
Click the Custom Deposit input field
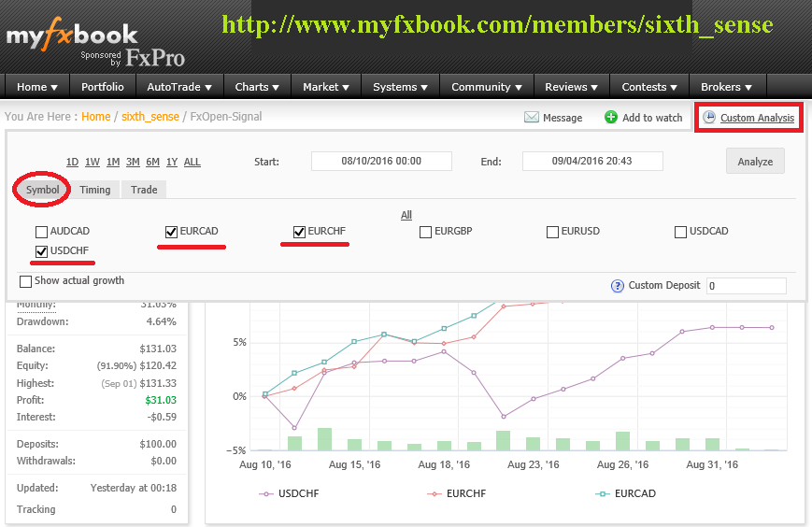click(x=747, y=286)
